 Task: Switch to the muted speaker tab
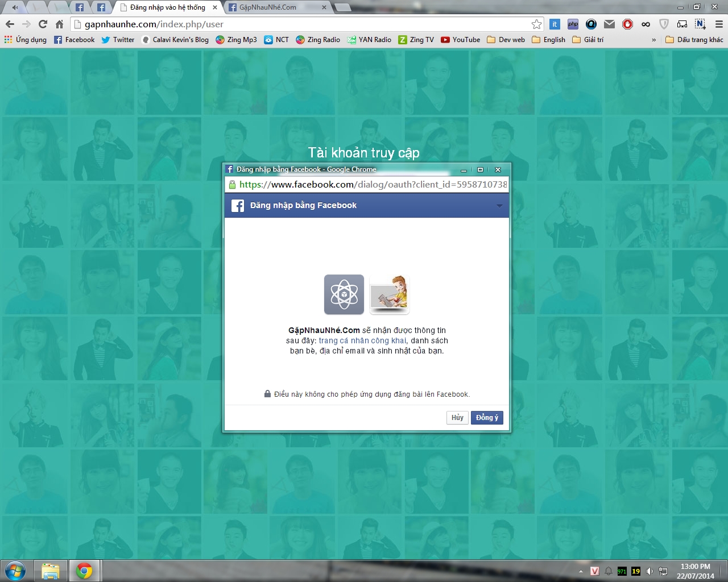pos(15,7)
